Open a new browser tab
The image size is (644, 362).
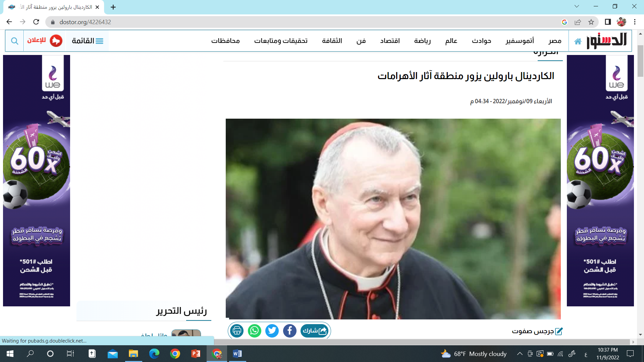click(113, 7)
